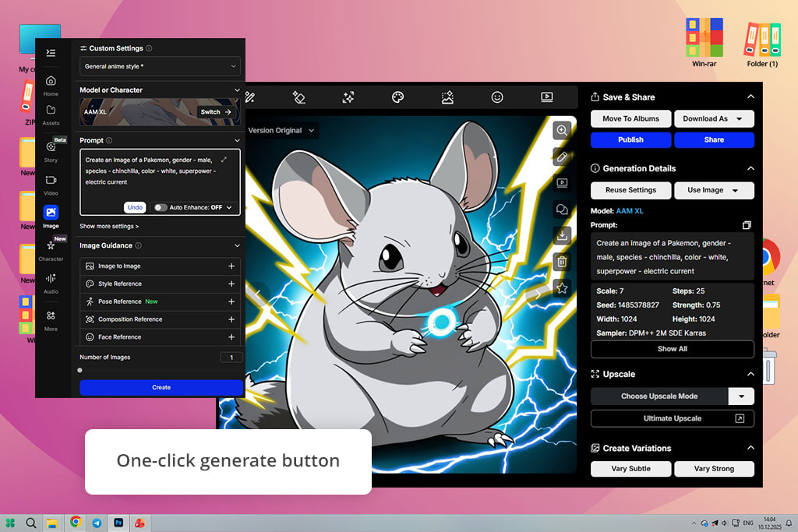Click the Share button
This screenshot has height=532, width=798.
click(x=714, y=140)
